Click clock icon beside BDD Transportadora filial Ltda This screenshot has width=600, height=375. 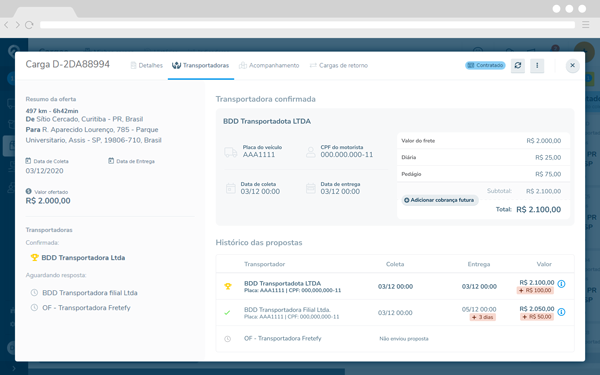tap(34, 293)
